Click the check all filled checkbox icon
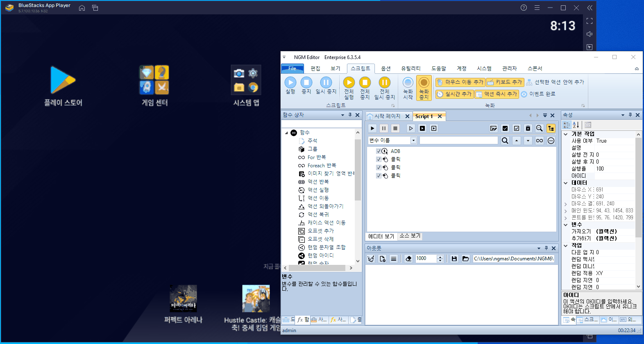644x344 pixels. click(505, 128)
